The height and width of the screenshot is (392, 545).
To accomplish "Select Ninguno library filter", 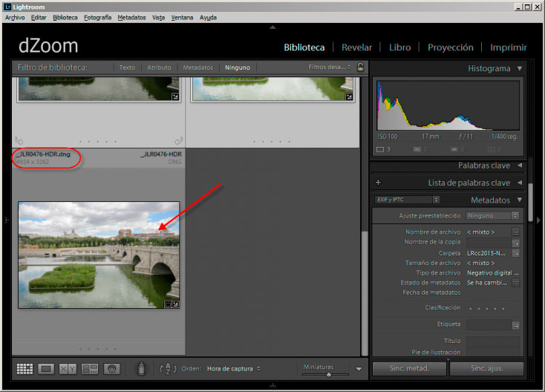I will tap(238, 68).
